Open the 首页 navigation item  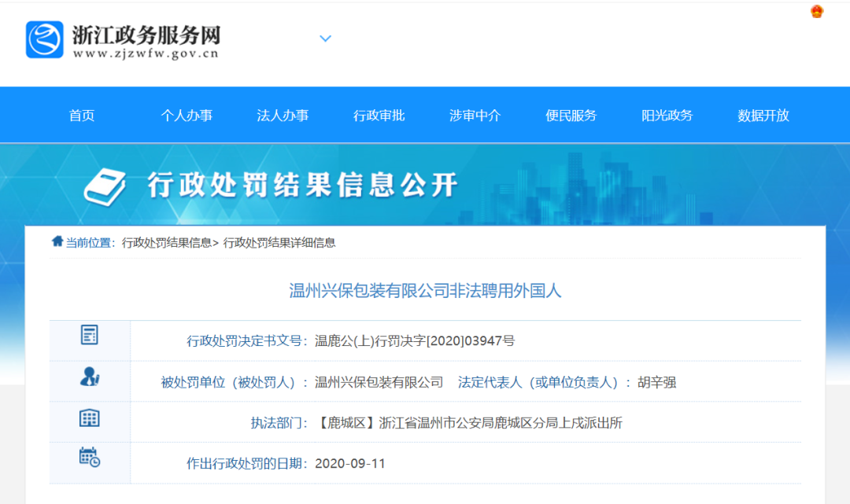click(x=82, y=116)
